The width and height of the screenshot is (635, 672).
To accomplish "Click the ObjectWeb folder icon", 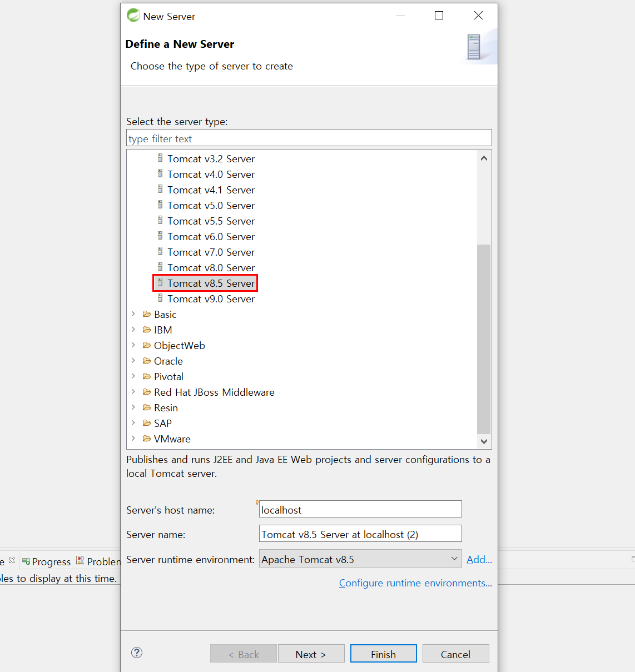I will coord(147,345).
